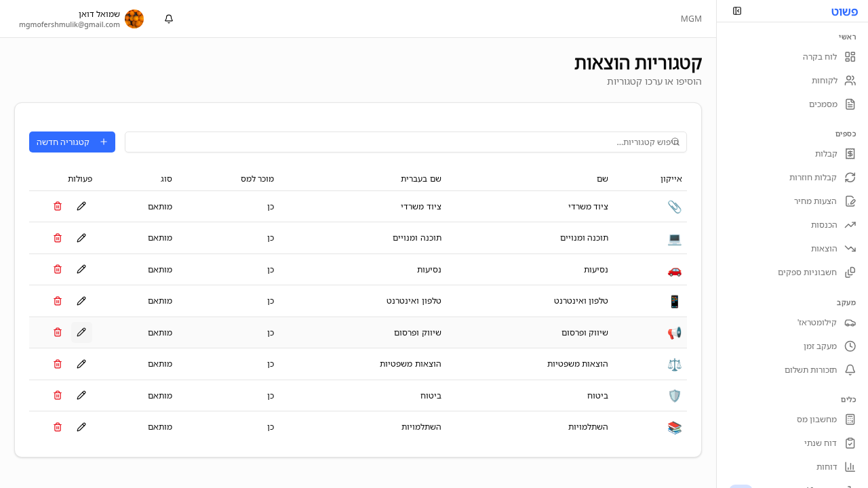Open the לוח בקרה dashboard icon

coord(850,57)
